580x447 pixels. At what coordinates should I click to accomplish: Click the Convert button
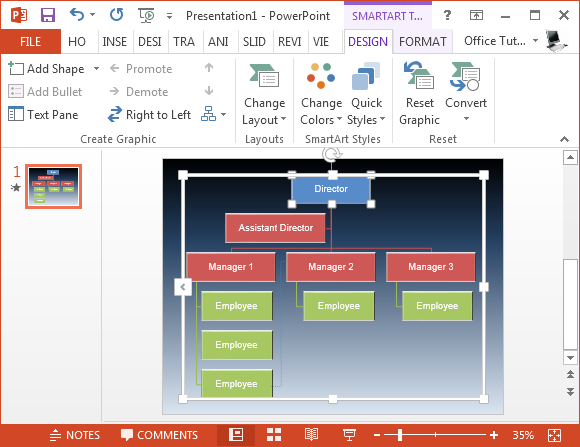466,93
